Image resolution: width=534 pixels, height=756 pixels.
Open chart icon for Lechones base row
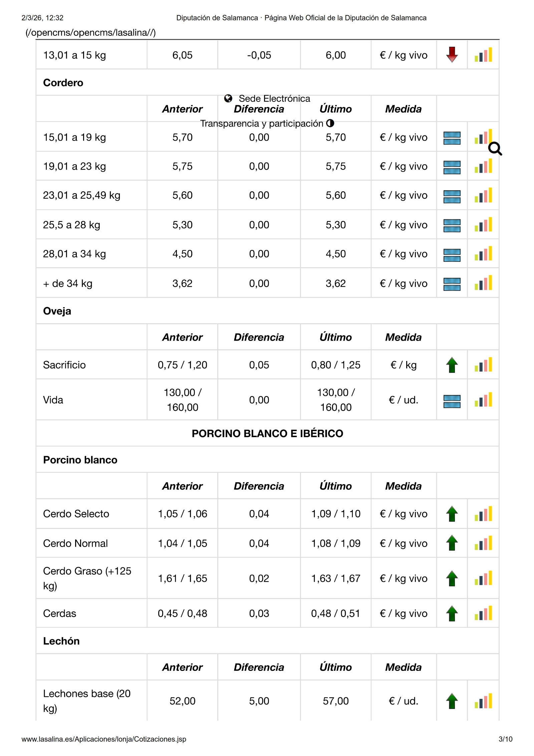coord(483,701)
